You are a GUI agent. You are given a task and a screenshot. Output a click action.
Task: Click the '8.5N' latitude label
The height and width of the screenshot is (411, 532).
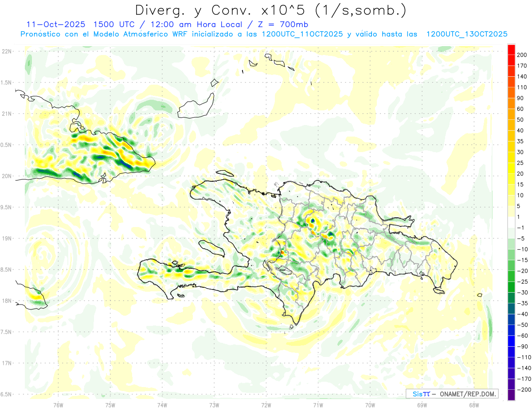(6, 270)
